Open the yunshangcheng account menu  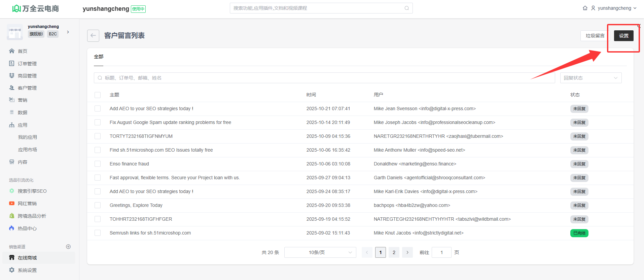click(614, 8)
